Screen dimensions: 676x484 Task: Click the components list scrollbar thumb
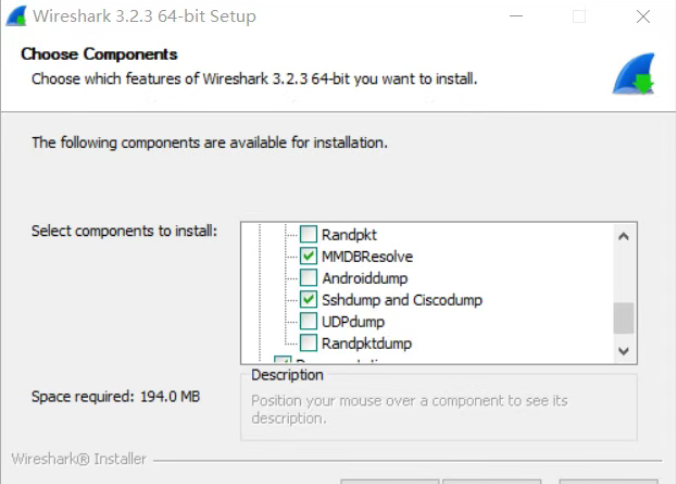click(x=623, y=318)
